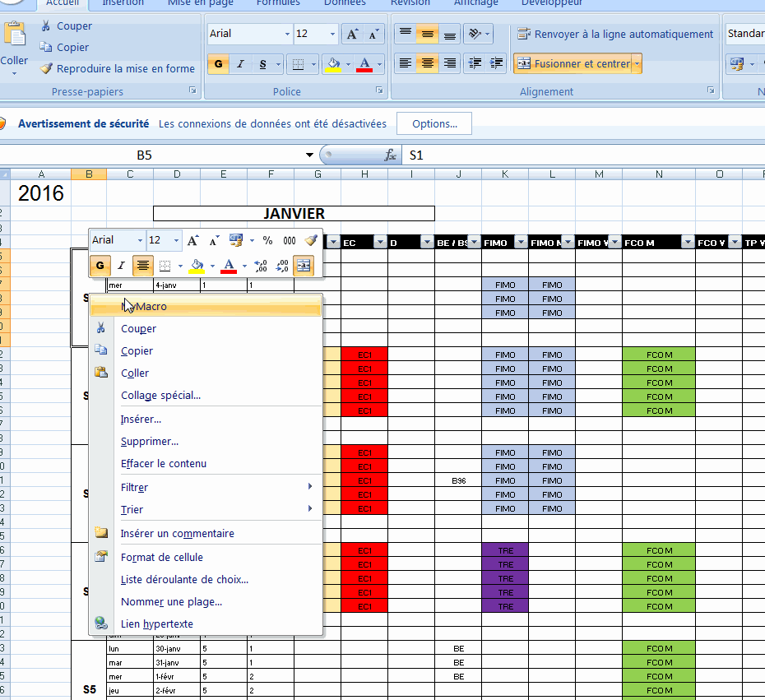Open font color dropdown arrow in ribbon
Viewport: 765px width, 700px height.
[379, 64]
